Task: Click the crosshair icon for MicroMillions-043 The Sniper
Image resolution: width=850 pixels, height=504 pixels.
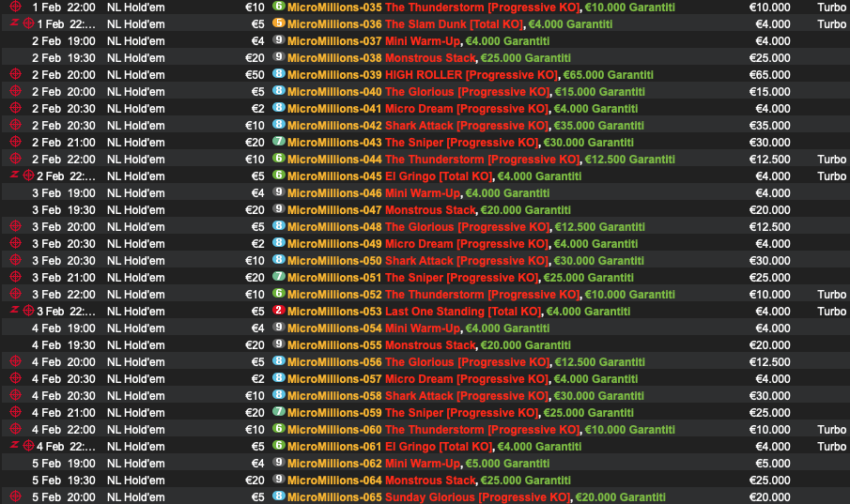Action: click(x=16, y=142)
